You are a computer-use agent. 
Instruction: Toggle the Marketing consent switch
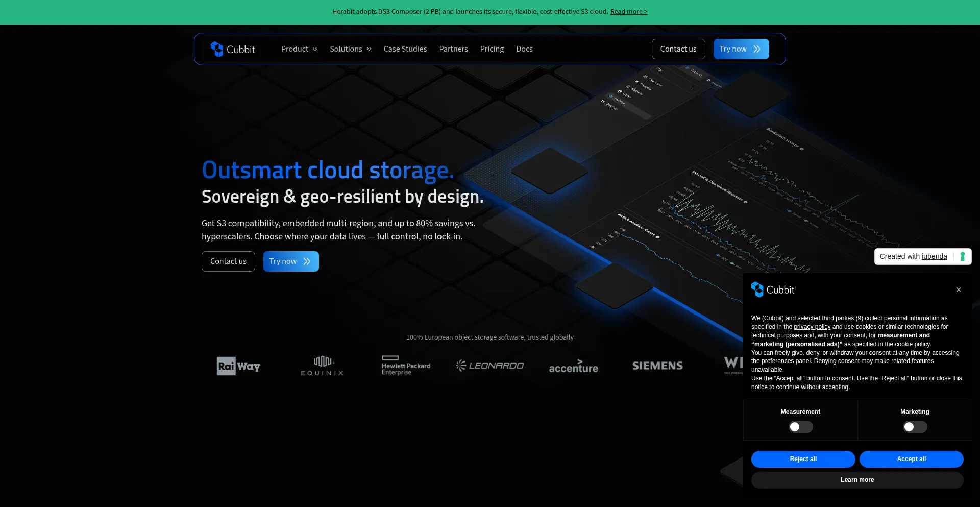pos(915,427)
